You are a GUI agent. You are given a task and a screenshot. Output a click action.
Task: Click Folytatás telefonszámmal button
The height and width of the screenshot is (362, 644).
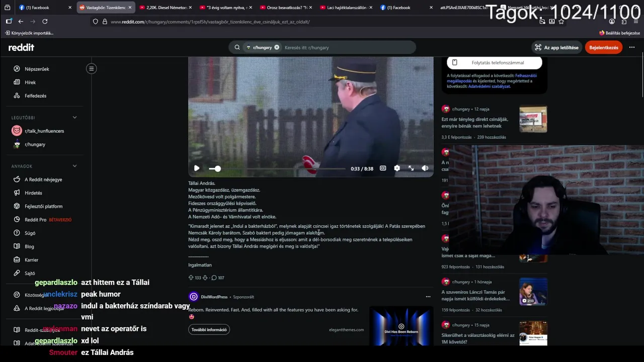495,63
